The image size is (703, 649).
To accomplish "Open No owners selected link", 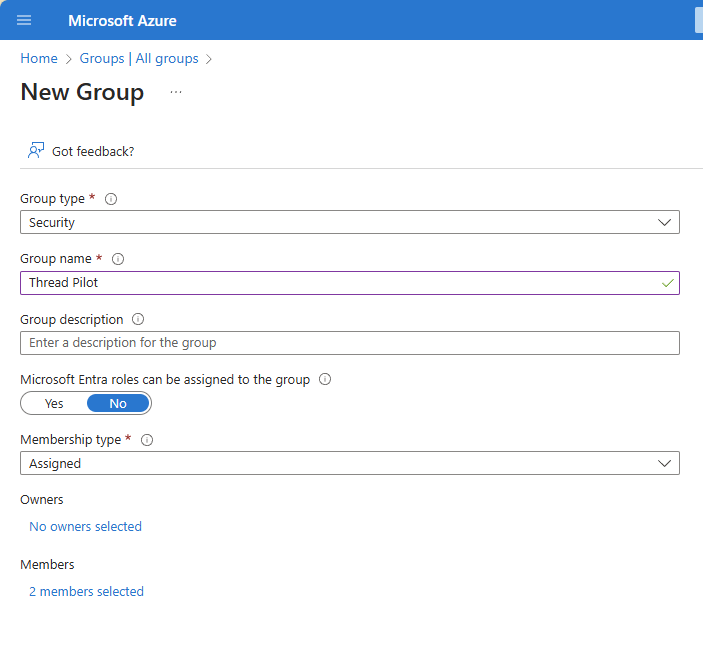I will pos(85,526).
